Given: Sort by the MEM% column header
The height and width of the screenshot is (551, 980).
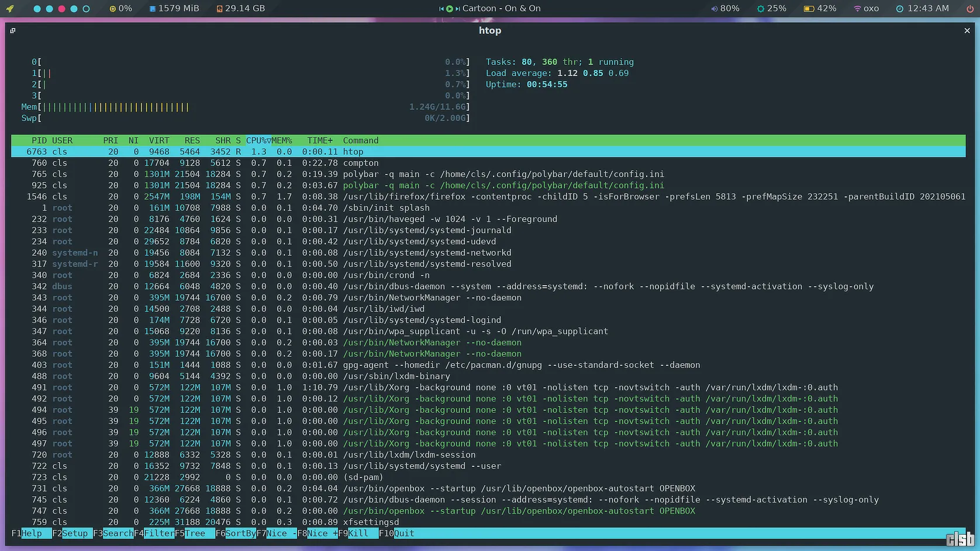Looking at the screenshot, I should [282, 141].
